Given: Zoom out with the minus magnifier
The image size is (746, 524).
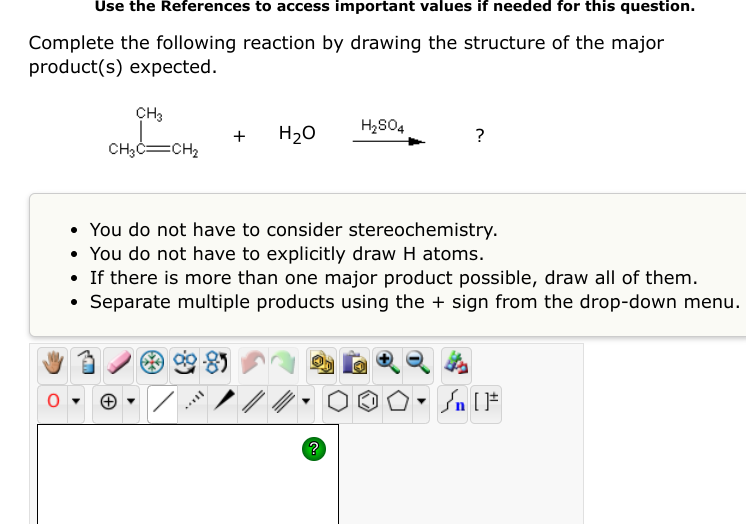Looking at the screenshot, I should point(418,364).
